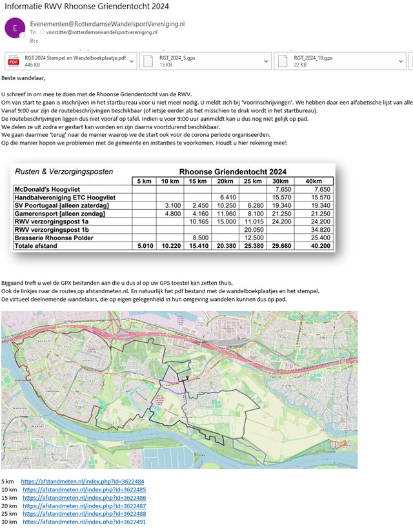413x532 pixels.
Task: Click the RGT_2024_5.gpx file icon
Action: click(x=148, y=61)
